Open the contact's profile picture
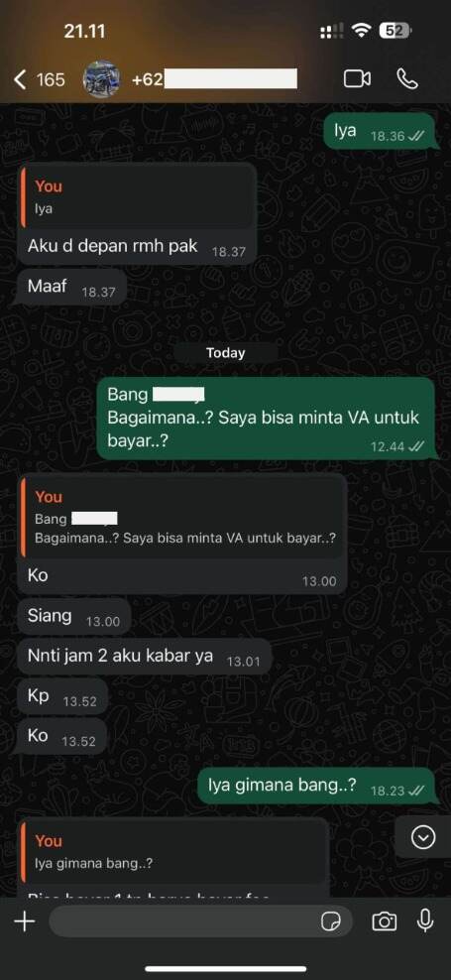Image resolution: width=451 pixels, height=980 pixels. [101, 79]
